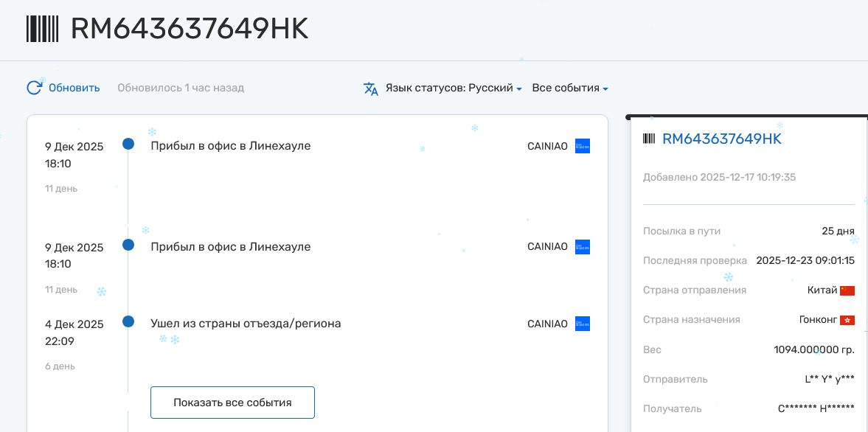The image size is (868, 432).
Task: Click the Hong Kong flag next to Гонконг
Action: click(847, 320)
